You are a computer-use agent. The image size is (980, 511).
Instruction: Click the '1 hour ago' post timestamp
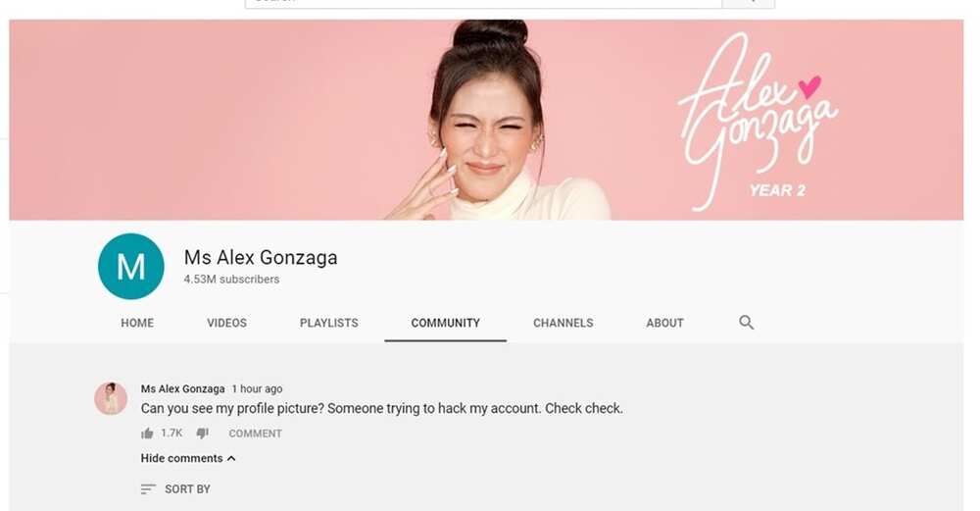click(257, 389)
